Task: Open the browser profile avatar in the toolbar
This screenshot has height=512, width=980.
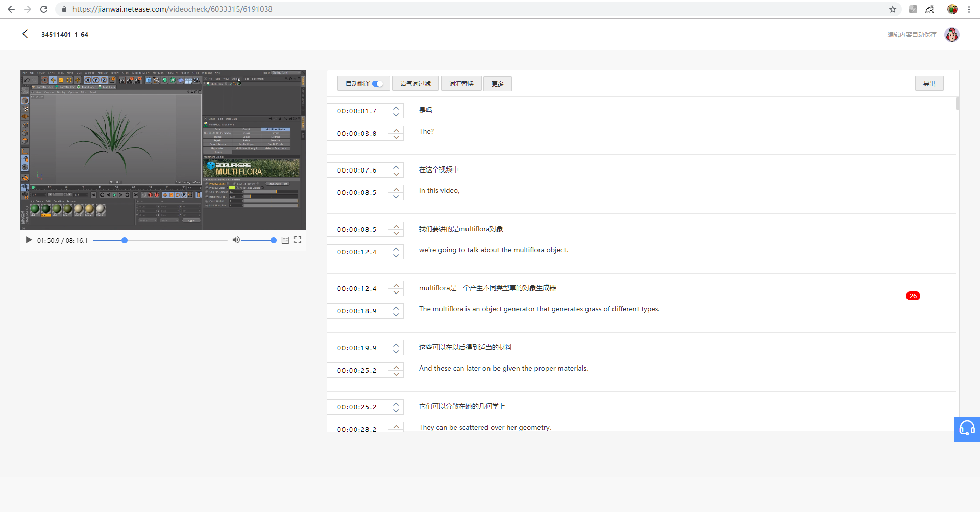Action: point(952,9)
